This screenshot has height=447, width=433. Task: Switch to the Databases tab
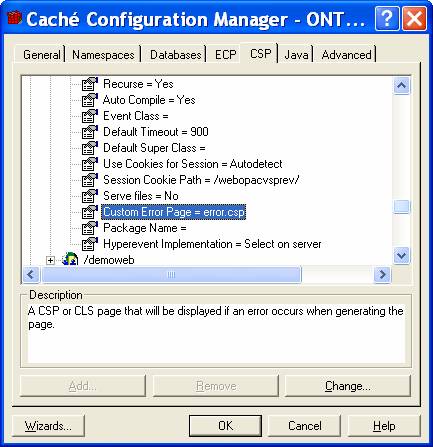click(176, 55)
